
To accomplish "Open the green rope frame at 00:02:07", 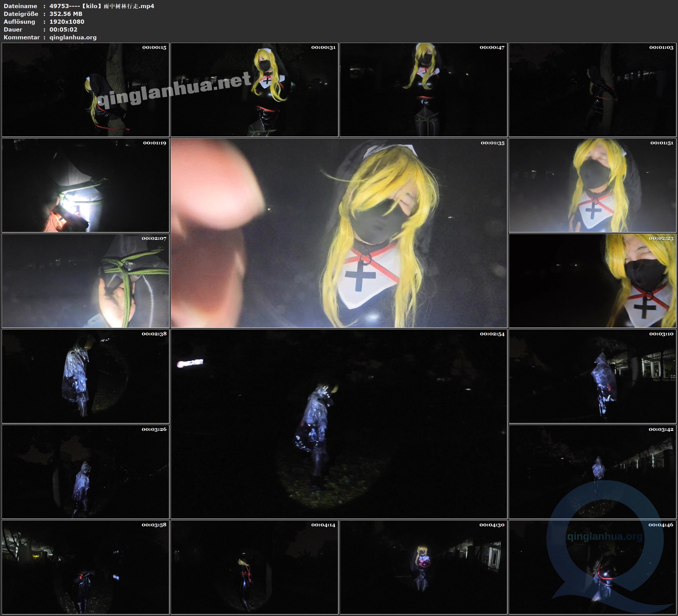I will click(85, 281).
